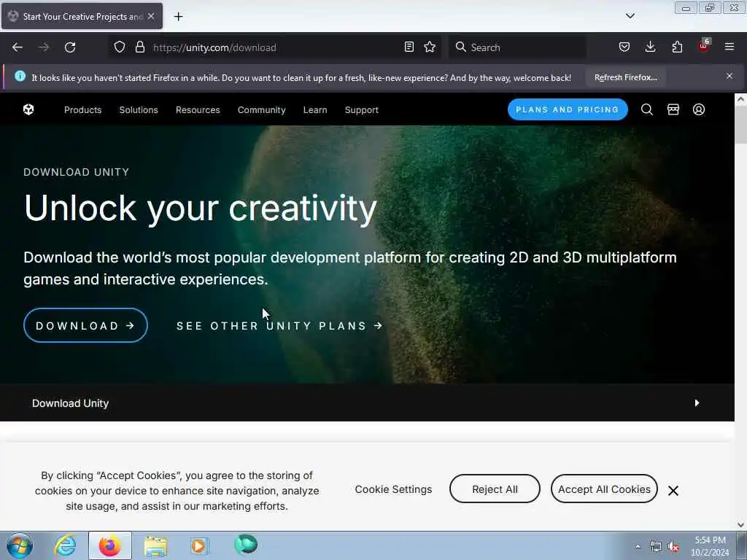Click the network tray icon
The width and height of the screenshot is (747, 560).
tap(656, 547)
